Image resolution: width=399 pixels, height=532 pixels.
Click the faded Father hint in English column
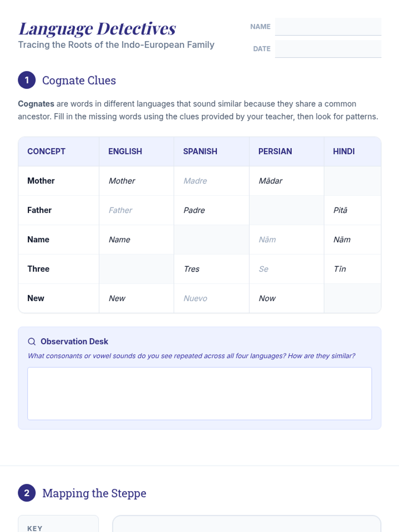120,210
